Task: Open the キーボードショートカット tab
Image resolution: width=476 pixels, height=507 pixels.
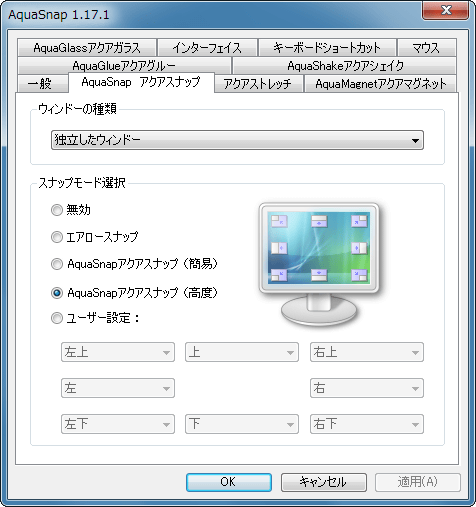Action: 327,48
